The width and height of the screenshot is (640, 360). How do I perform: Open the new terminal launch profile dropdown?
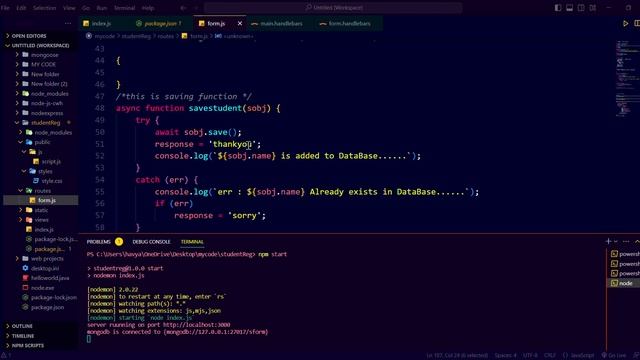point(616,241)
